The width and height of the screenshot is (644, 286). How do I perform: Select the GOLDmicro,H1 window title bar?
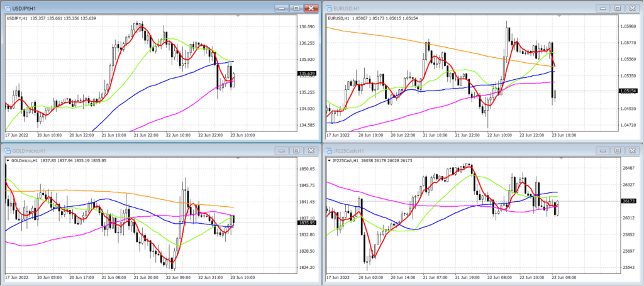(140, 151)
